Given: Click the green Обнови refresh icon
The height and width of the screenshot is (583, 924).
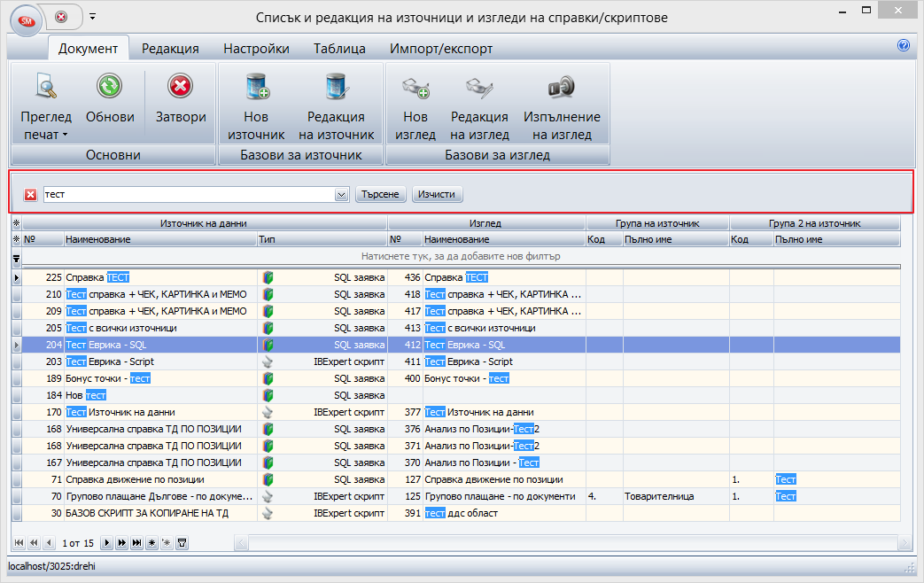Looking at the screenshot, I should click(x=110, y=87).
